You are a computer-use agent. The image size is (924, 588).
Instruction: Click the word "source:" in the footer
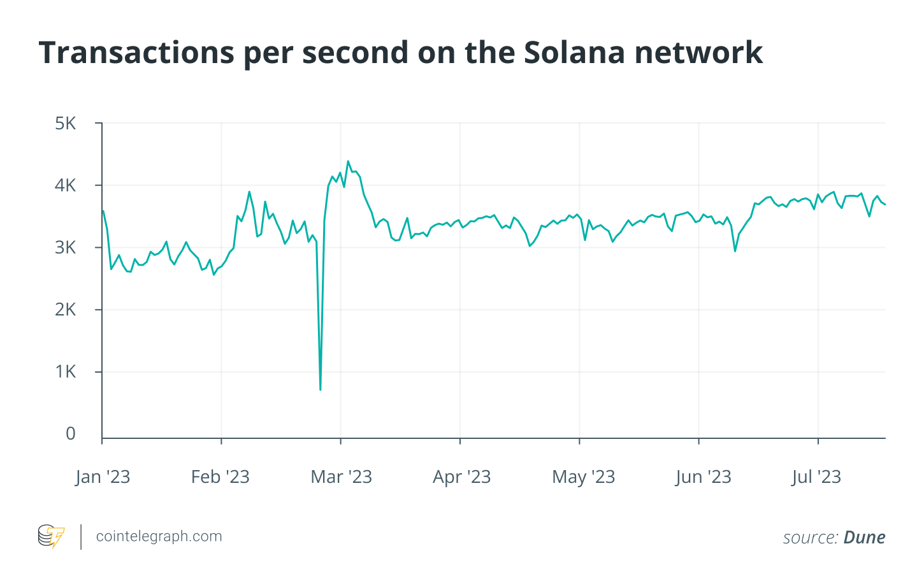(810, 538)
